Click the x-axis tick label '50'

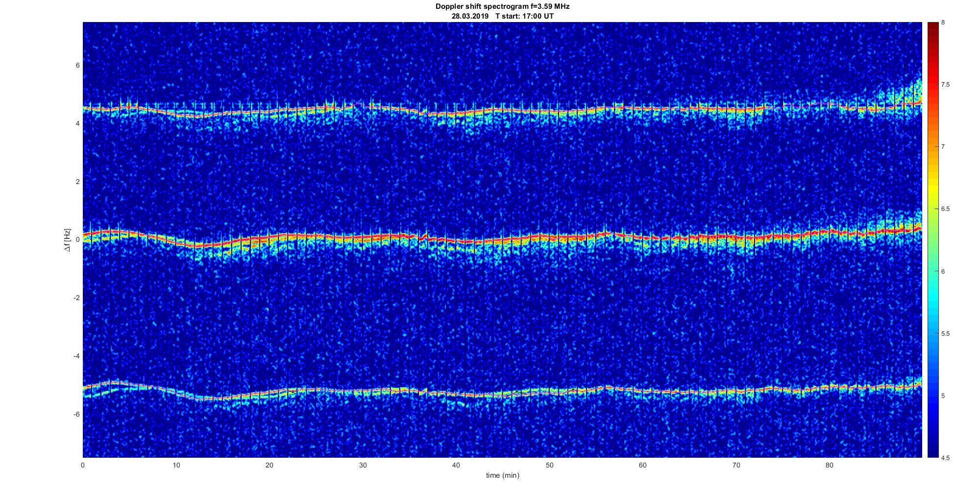(x=549, y=465)
